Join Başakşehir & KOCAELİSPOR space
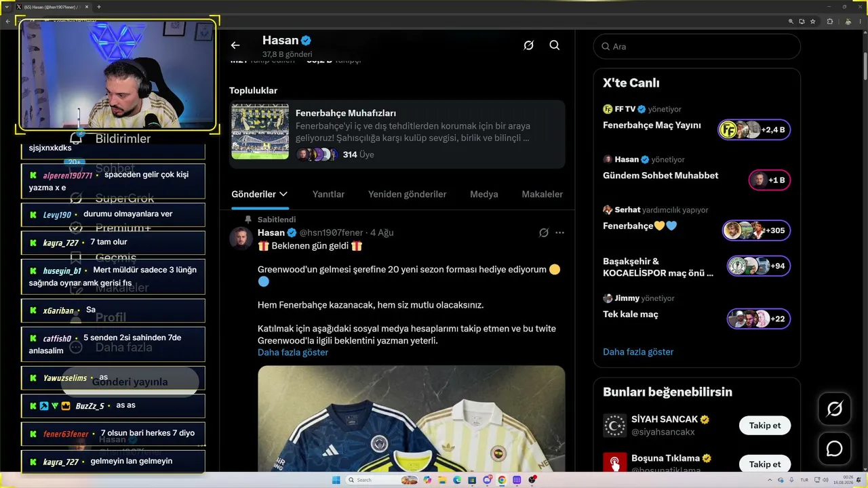Screen dimensions: 868x488 click(x=759, y=266)
